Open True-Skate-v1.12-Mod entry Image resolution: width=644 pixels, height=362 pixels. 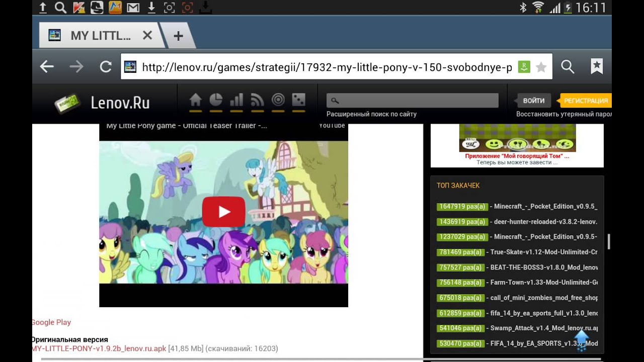(x=517, y=252)
